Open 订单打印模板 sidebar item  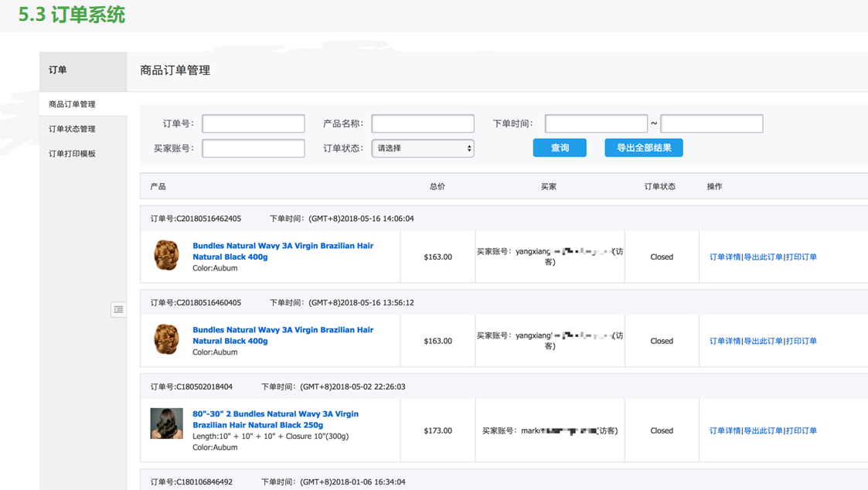pyautogui.click(x=72, y=154)
